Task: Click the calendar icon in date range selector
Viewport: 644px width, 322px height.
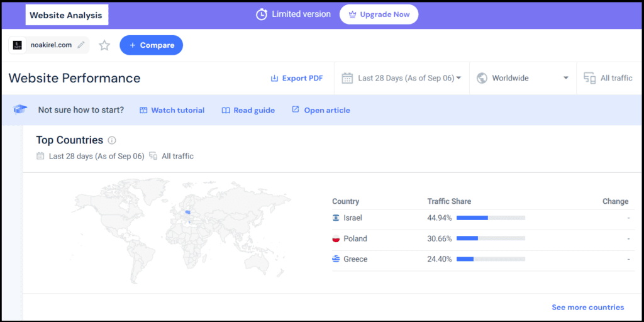Action: point(347,78)
